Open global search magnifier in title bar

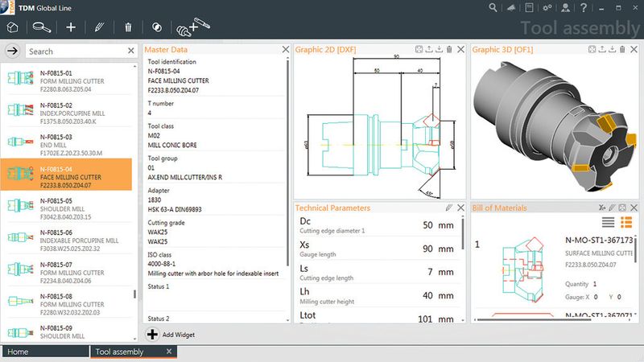click(x=493, y=7)
